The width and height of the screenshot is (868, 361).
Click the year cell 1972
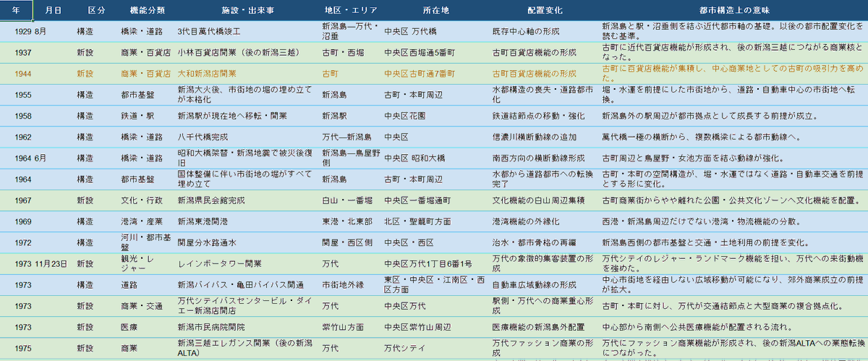click(x=16, y=242)
